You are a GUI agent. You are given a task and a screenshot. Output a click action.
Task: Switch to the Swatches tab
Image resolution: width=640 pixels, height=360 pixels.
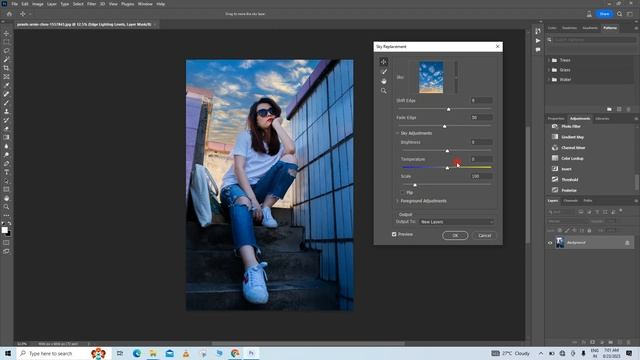(569, 28)
